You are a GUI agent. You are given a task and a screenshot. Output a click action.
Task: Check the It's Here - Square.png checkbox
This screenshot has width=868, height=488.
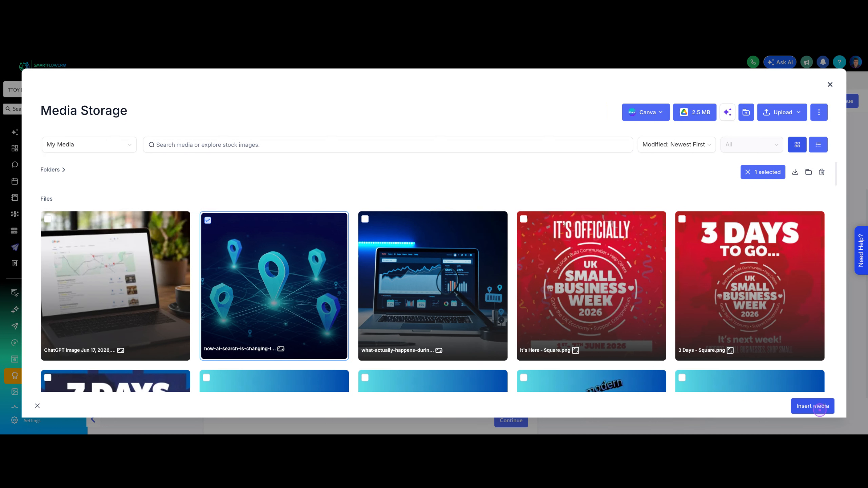tap(524, 219)
